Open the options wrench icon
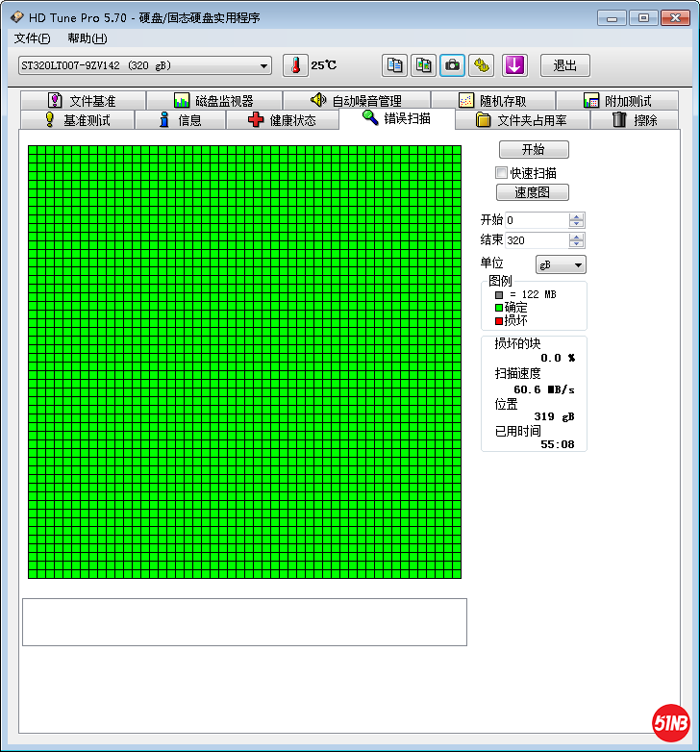700x752 pixels. [x=481, y=65]
